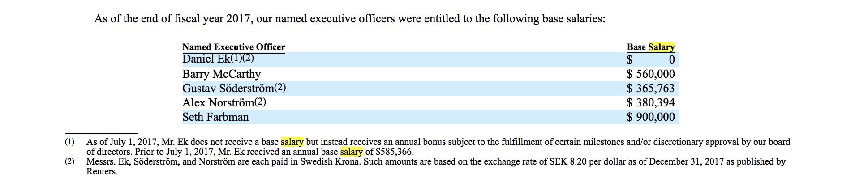Select the Barry McCarthy row name

(x=221, y=74)
